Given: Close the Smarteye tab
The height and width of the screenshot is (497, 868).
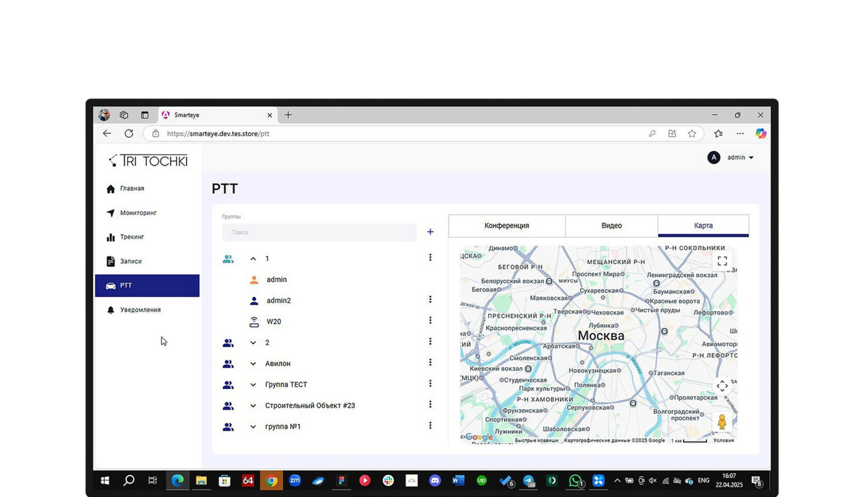Looking at the screenshot, I should coord(269,115).
